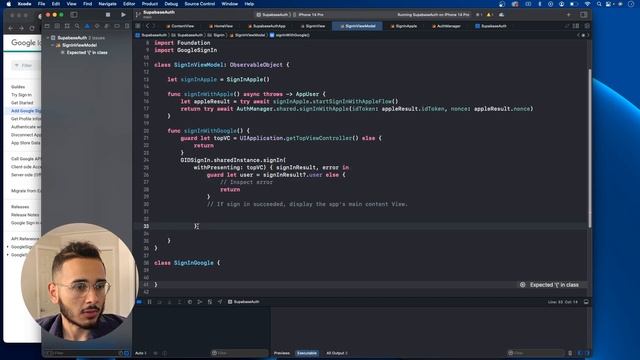
Task: Select the issue navigator warning icon
Action: [x=87, y=26]
